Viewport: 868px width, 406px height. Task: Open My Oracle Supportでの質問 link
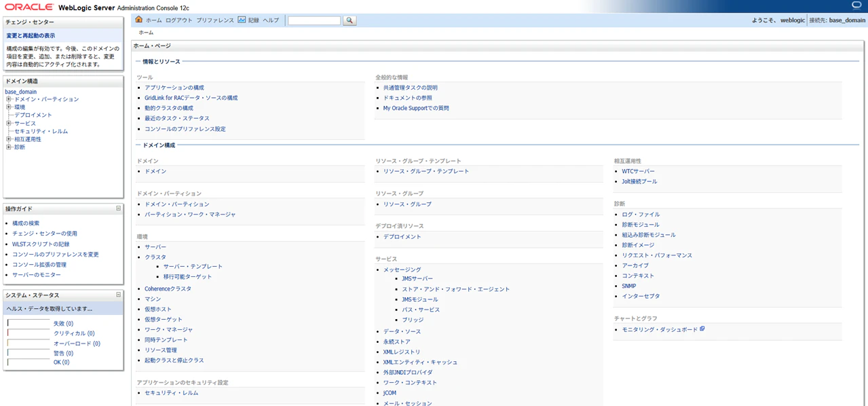click(x=416, y=108)
